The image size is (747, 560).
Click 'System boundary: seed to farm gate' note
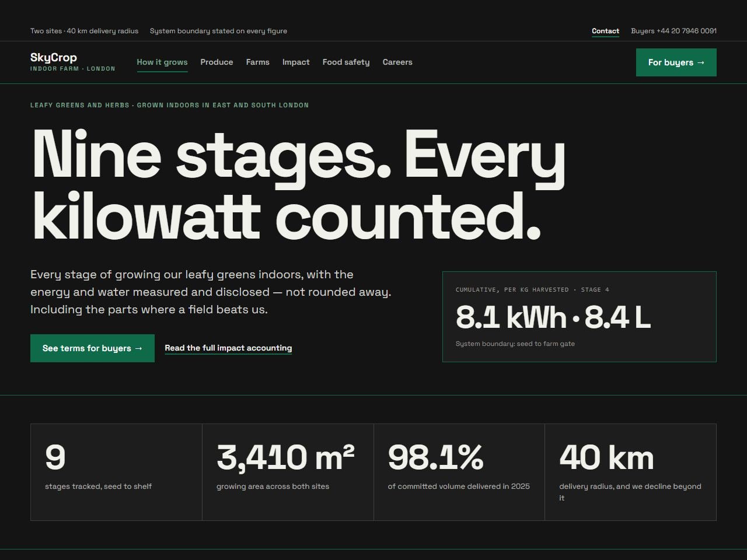click(515, 344)
